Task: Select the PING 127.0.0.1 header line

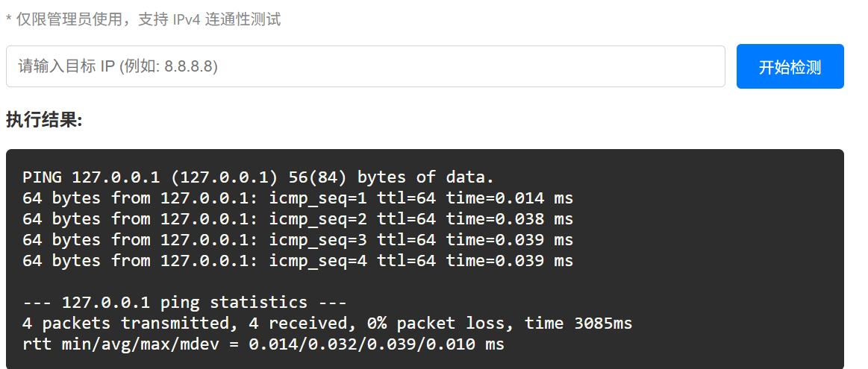Action: pos(258,177)
